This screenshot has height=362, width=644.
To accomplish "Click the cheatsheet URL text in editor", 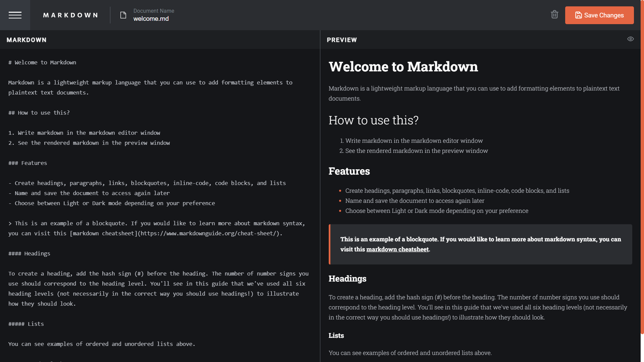I will tap(209, 234).
